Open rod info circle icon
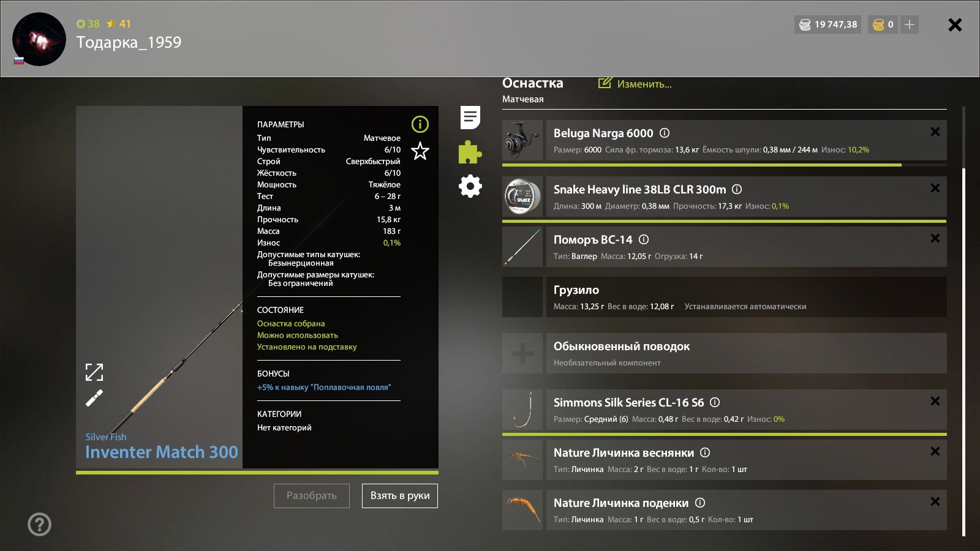The image size is (980, 551). pyautogui.click(x=420, y=124)
